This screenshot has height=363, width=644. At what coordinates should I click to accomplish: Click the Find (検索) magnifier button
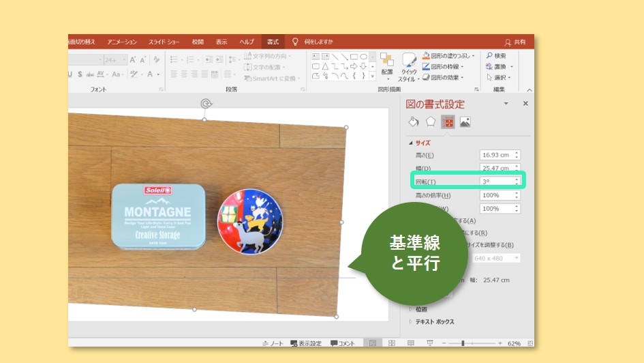496,55
